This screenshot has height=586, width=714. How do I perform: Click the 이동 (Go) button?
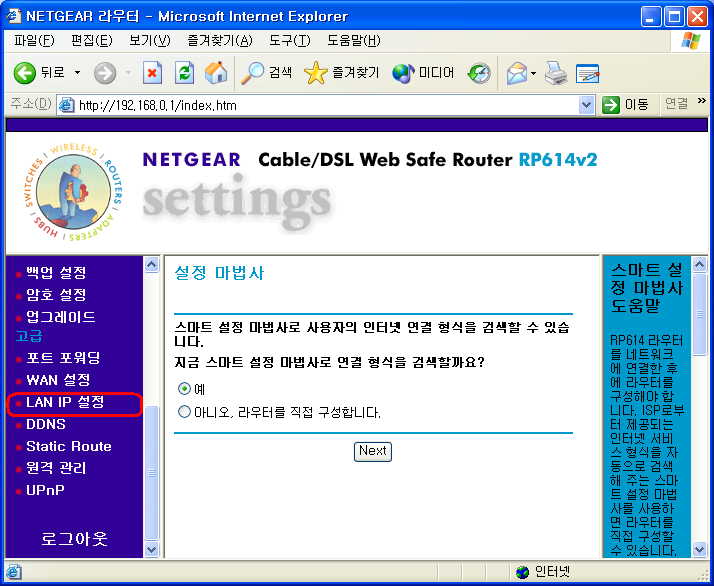[626, 105]
